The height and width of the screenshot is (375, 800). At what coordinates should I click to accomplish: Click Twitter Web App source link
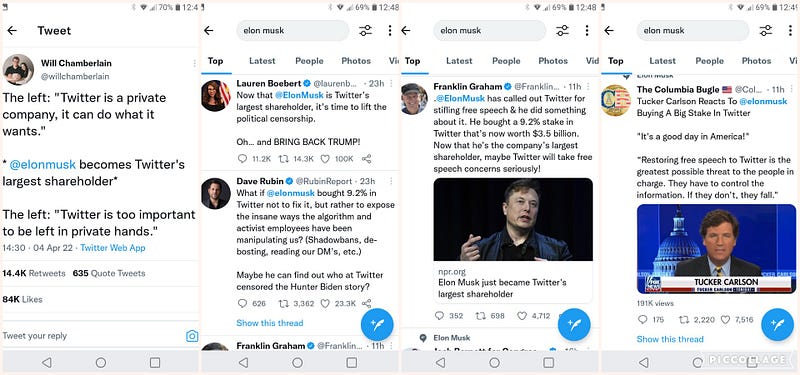[x=113, y=248]
